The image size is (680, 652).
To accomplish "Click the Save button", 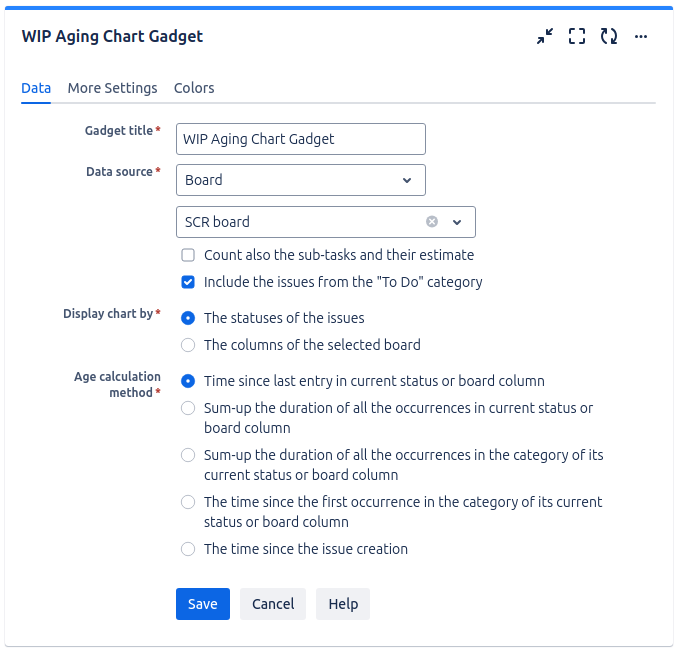I will coord(202,604).
